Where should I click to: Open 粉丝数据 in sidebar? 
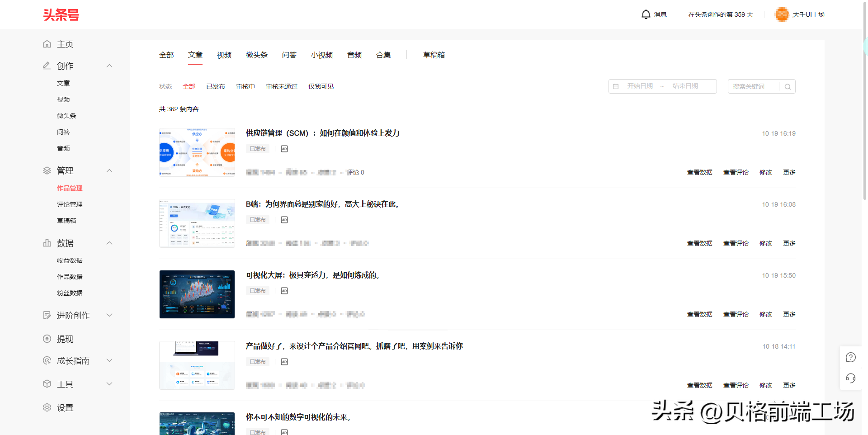[x=70, y=293]
